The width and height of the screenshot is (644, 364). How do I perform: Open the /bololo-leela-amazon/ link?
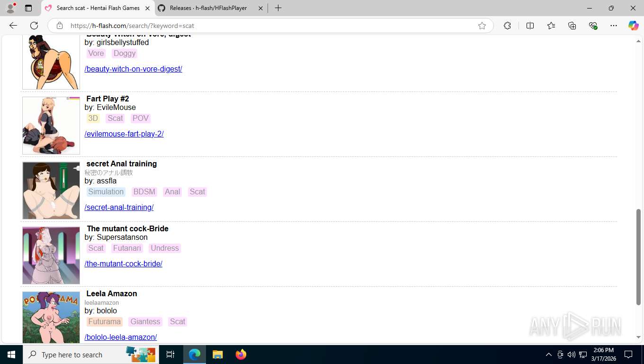point(121,337)
